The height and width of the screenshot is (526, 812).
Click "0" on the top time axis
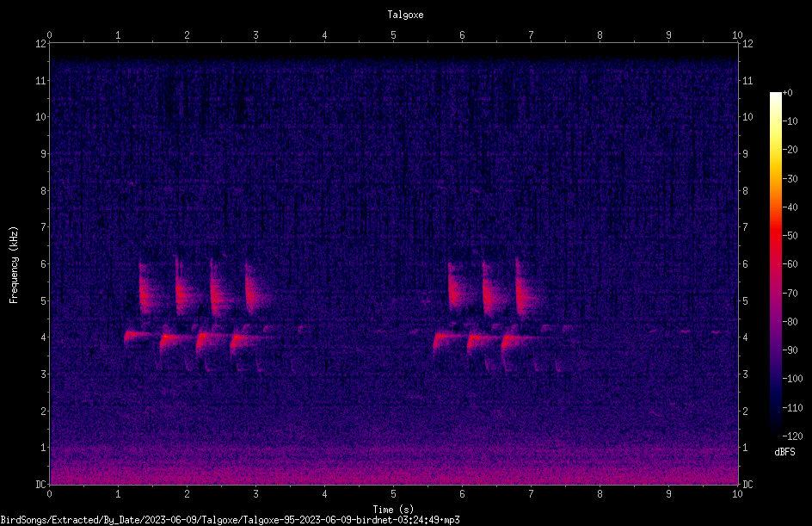[50, 35]
